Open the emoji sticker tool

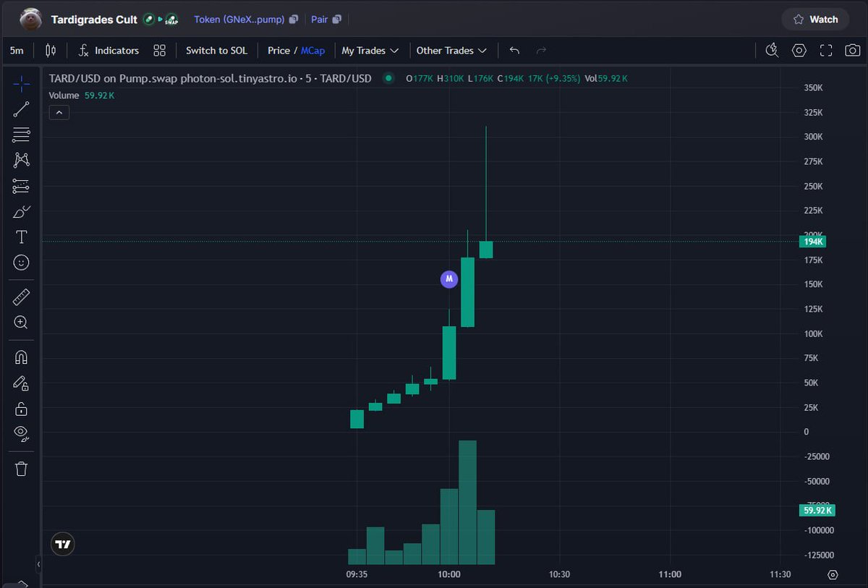pyautogui.click(x=22, y=263)
